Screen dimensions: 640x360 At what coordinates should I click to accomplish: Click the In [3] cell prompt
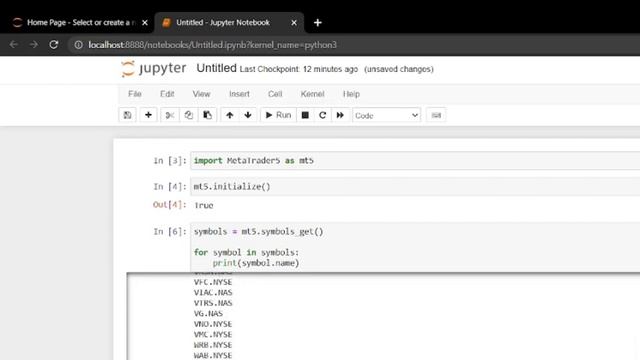[170, 160]
